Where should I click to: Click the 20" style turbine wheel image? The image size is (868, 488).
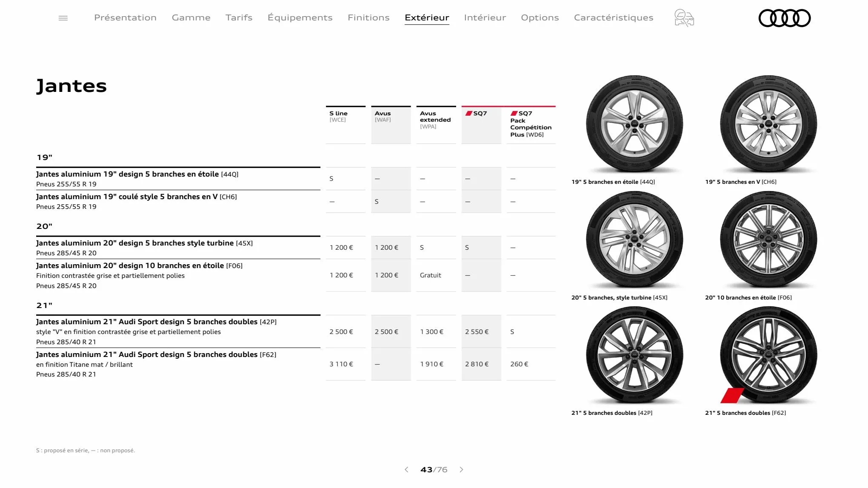pyautogui.click(x=634, y=240)
